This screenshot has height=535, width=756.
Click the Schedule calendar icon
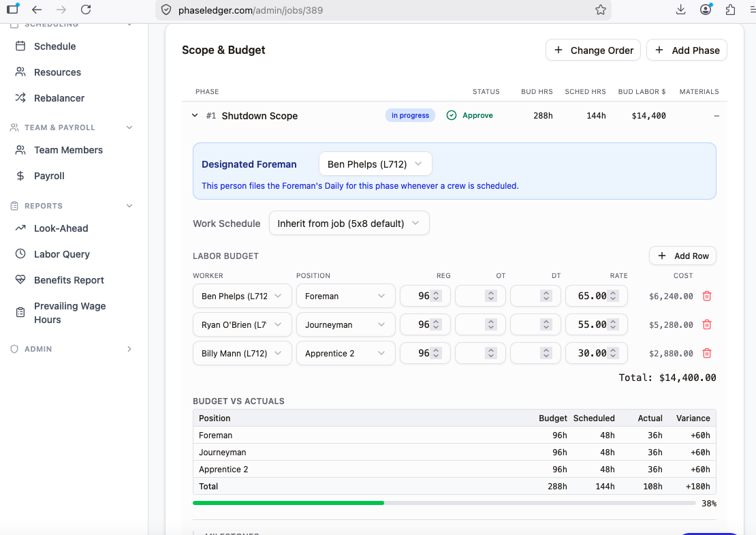(20, 46)
